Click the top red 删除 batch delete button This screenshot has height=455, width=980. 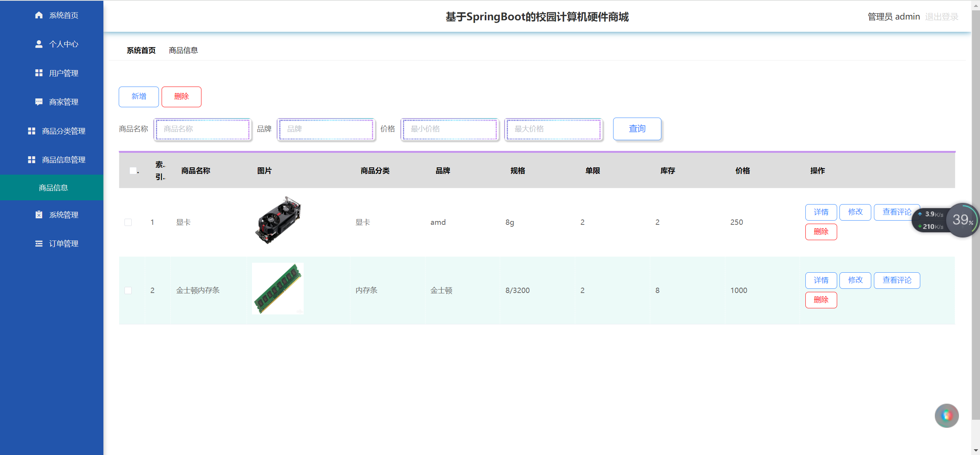(x=181, y=97)
